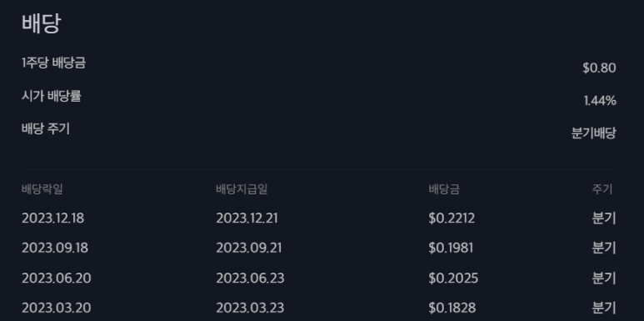Viewport: 644px width, 321px height.
Task: Click the 배당지급일 column header
Action: pos(242,189)
